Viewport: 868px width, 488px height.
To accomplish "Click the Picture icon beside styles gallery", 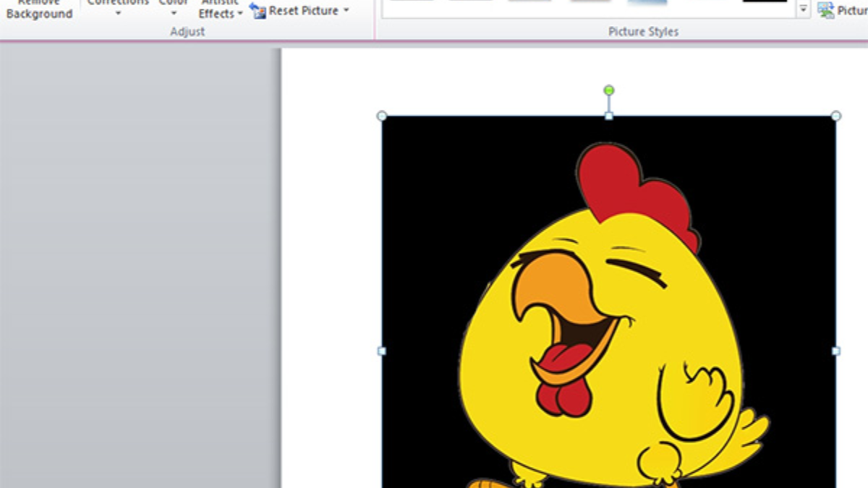I will click(825, 10).
